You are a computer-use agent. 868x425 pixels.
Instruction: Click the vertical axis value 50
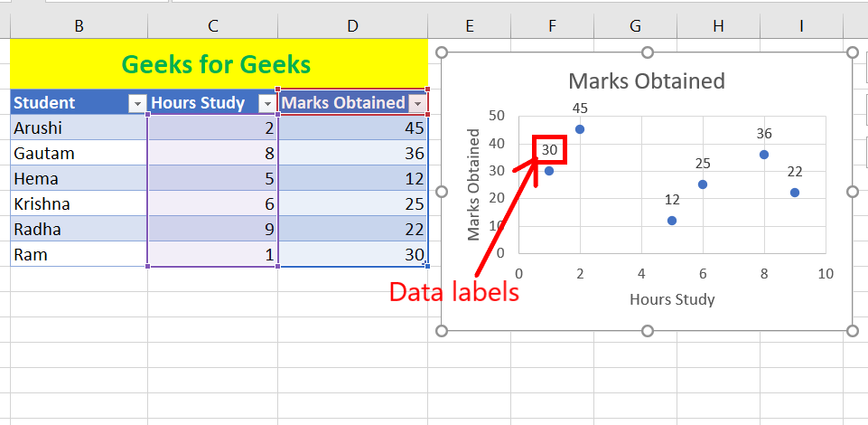[497, 116]
